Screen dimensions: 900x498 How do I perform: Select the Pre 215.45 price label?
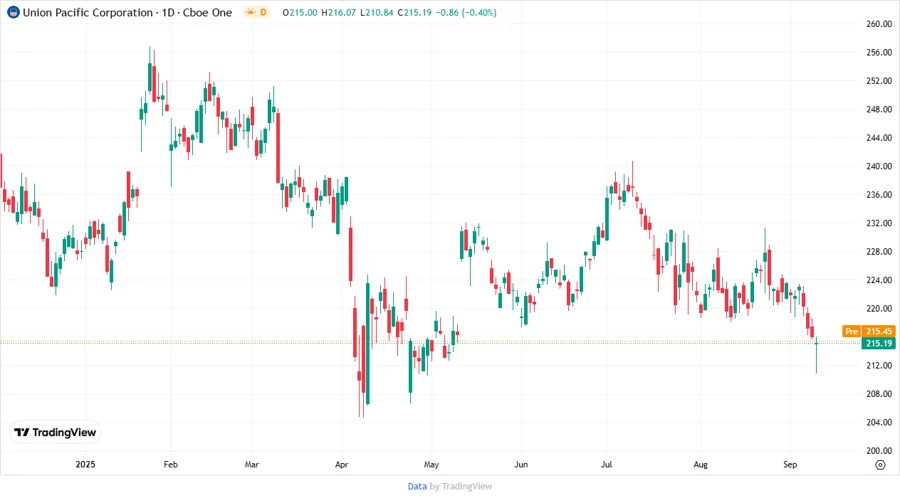868,331
